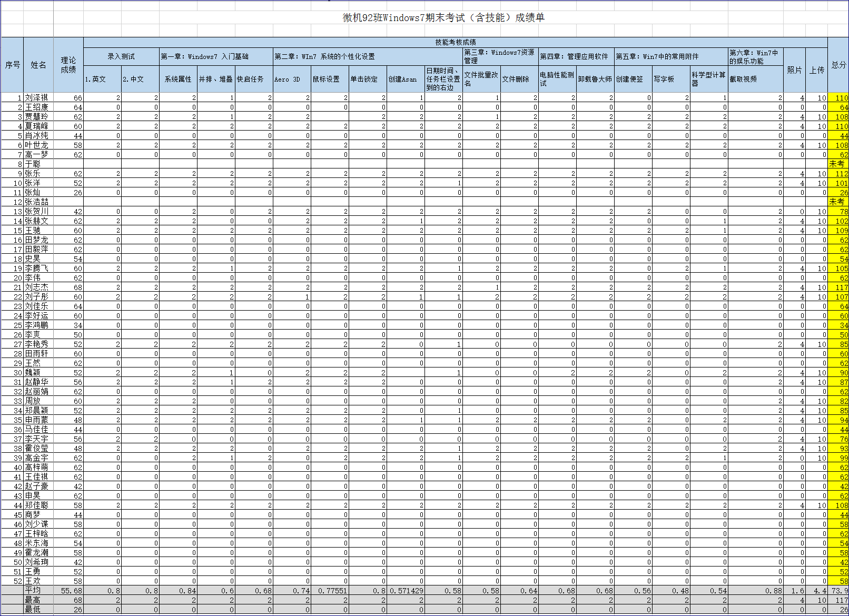Click the 2.中文 sub-header
Image resolution: width=849 pixels, height=616 pixels.
point(140,79)
